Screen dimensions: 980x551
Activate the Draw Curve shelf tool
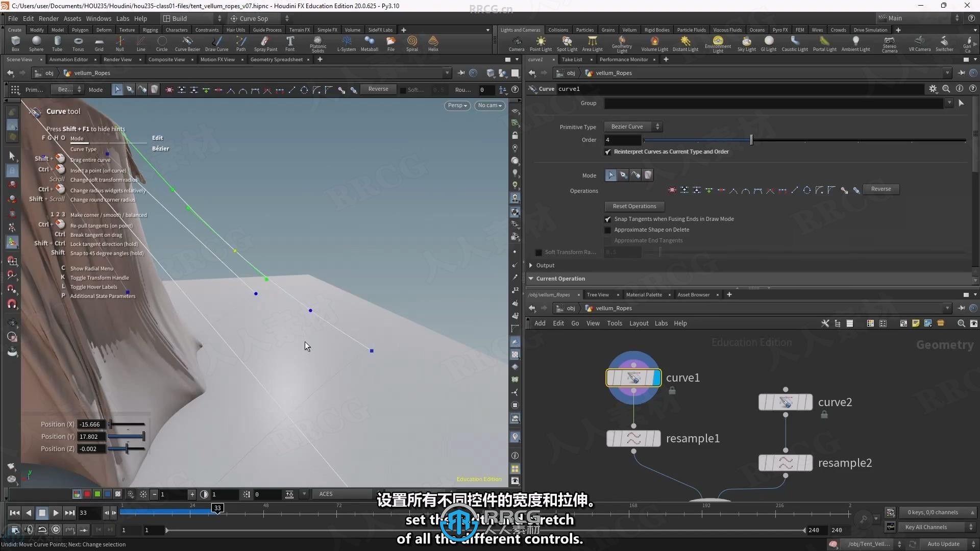tap(216, 43)
